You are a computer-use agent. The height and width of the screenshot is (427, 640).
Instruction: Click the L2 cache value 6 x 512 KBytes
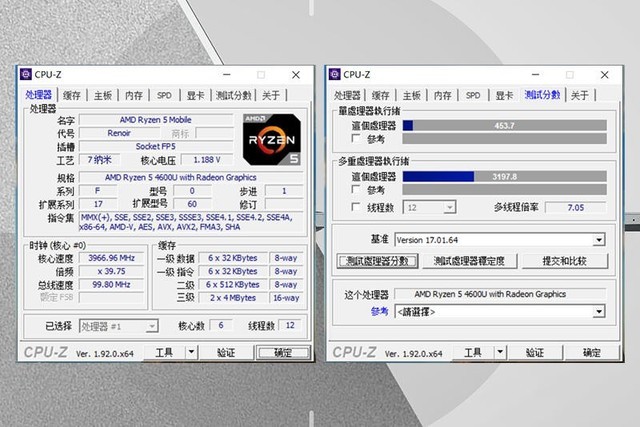click(x=233, y=285)
